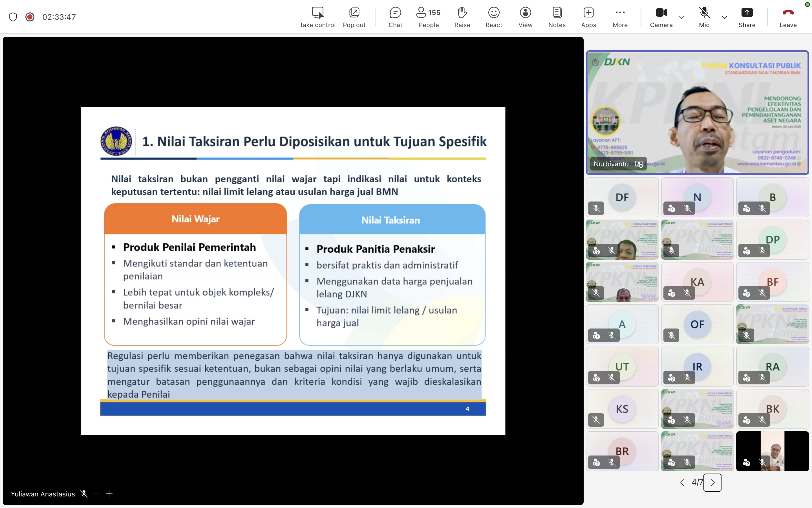This screenshot has height=508, width=812.
Task: Select Nurbiyanto's video tile
Action: [697, 113]
